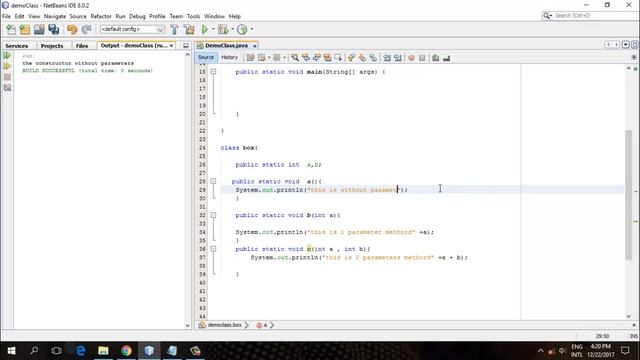
Task: Click the Redo toolbar icon
Action: tap(86, 29)
